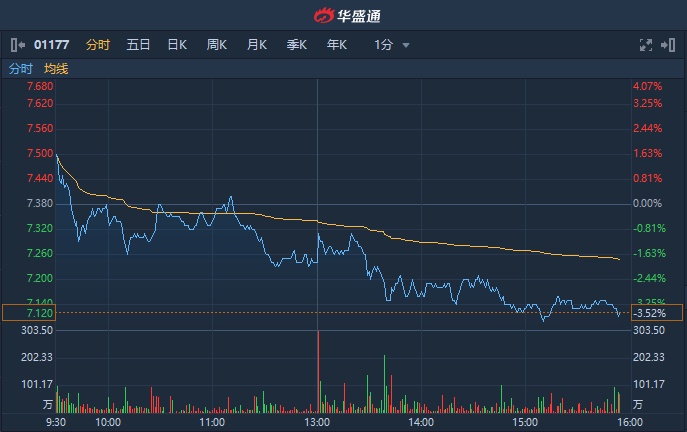
Task: Click the tall red volume bar at 13:00
Action: (x=319, y=372)
